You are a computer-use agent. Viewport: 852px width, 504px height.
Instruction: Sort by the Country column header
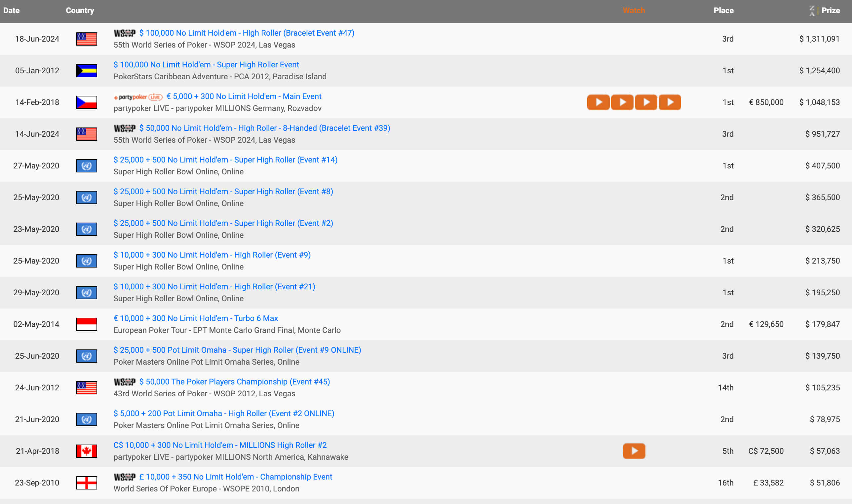tap(80, 11)
